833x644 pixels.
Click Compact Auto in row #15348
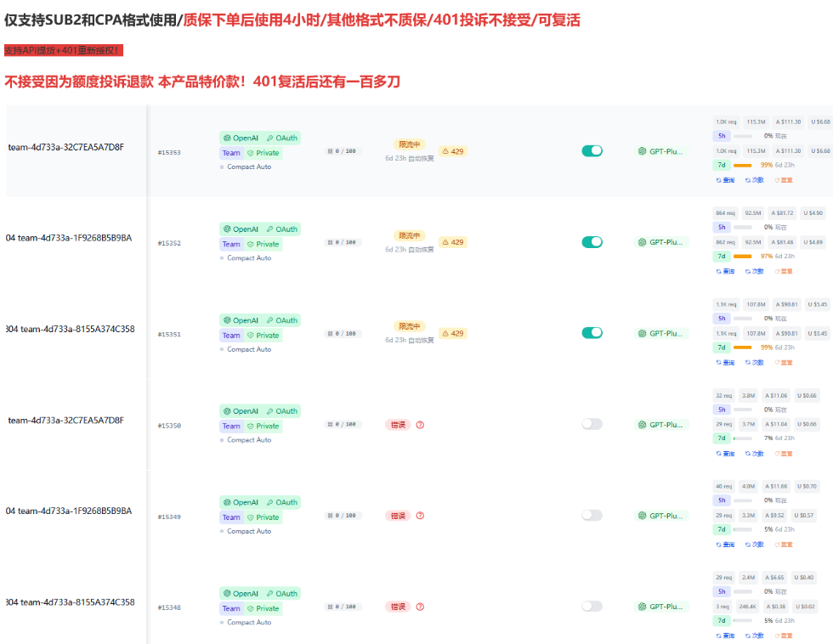point(249,622)
